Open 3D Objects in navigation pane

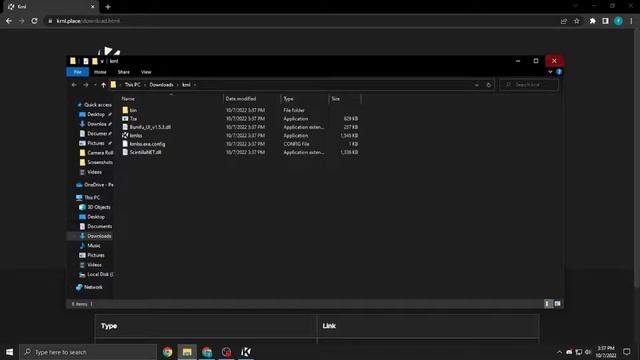pyautogui.click(x=95, y=207)
